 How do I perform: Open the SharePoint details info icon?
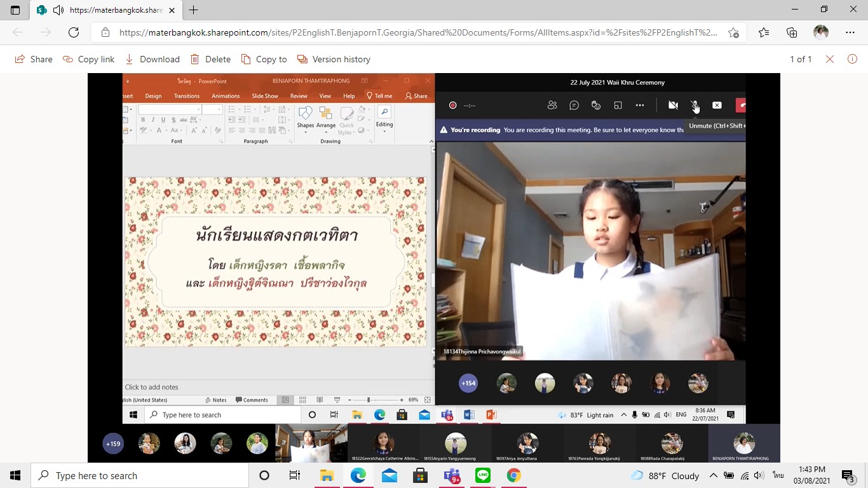tap(852, 59)
